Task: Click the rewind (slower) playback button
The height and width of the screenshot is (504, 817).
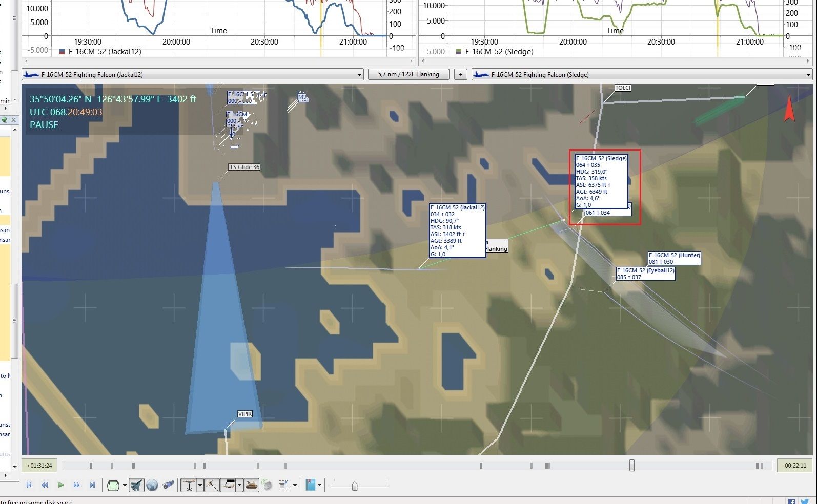Action: click(x=45, y=485)
